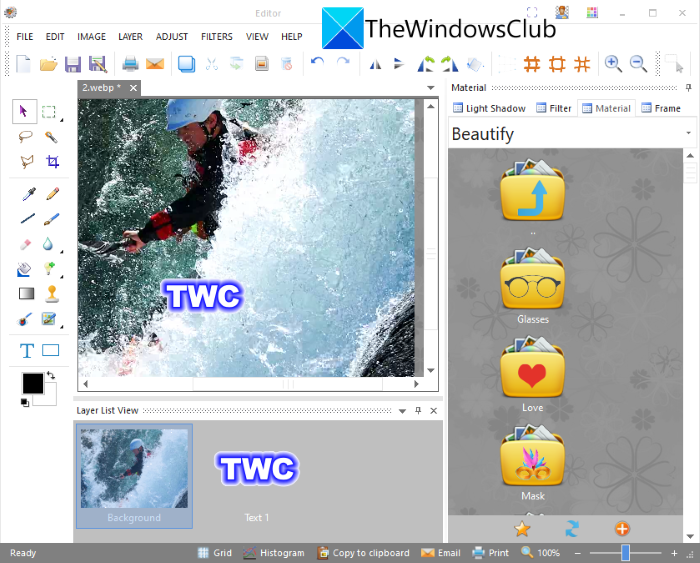
Task: Switch to the Frame tab
Action: click(661, 108)
